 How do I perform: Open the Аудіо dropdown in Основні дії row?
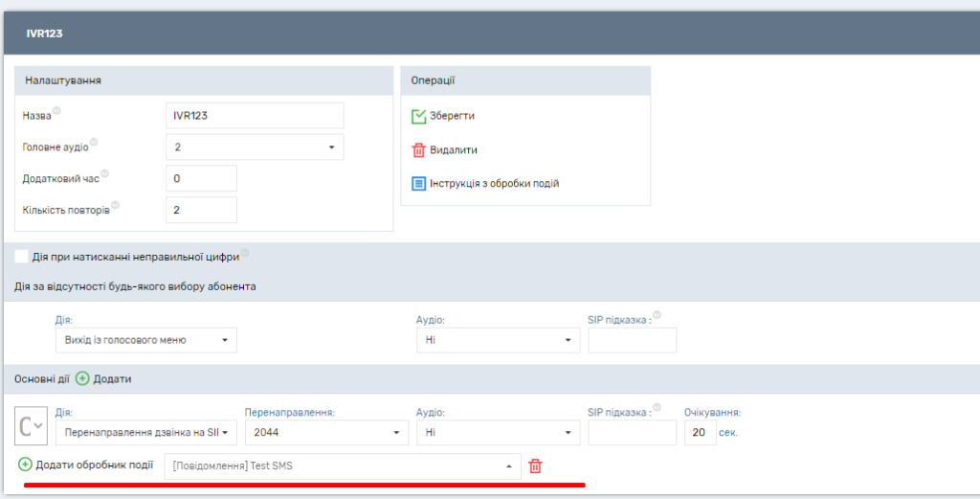pyautogui.click(x=498, y=433)
